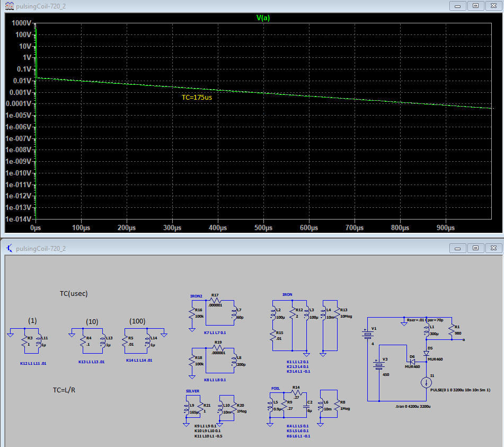The height and width of the screenshot is (447, 504).
Task: Select the TC=175us plot annotation
Action: tap(197, 97)
